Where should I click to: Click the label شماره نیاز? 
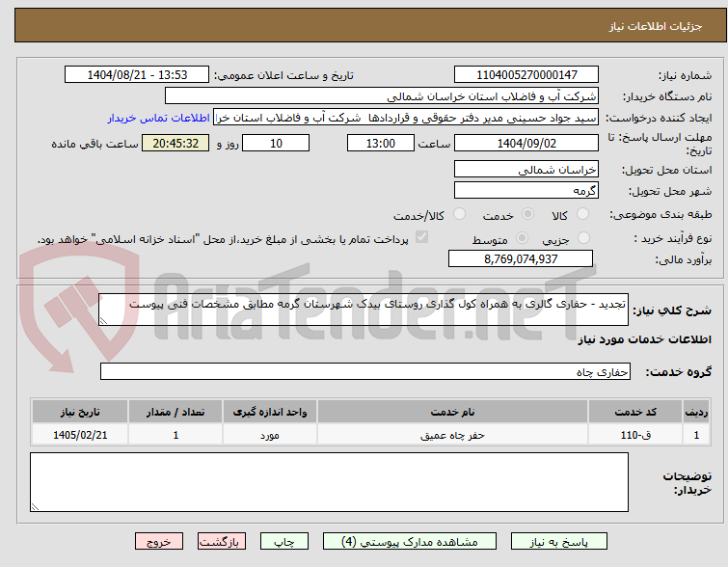point(685,75)
